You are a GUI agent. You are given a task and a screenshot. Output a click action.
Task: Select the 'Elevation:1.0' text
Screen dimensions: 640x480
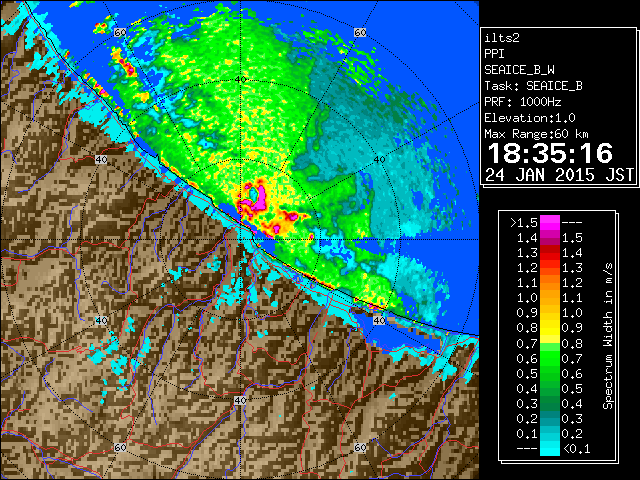[x=530, y=118]
